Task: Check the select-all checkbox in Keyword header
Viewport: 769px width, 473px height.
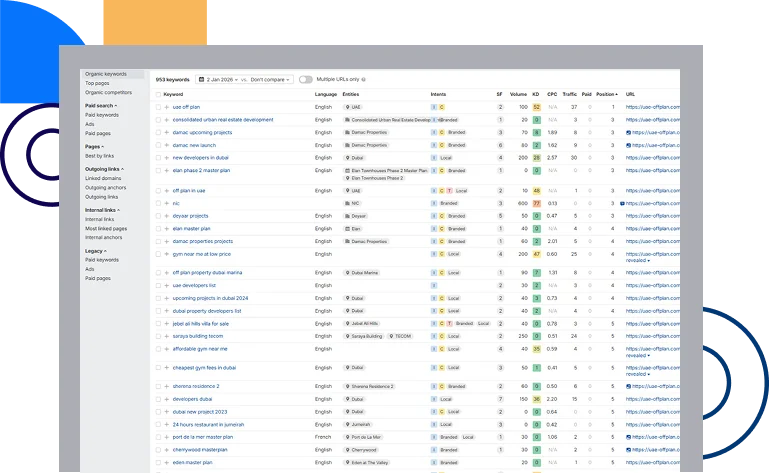Action: click(157, 94)
